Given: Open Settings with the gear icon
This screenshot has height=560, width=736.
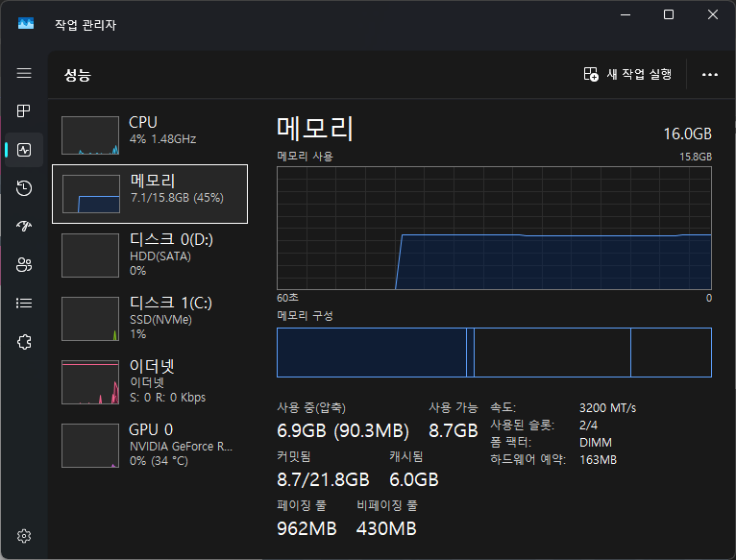Looking at the screenshot, I should (24, 535).
